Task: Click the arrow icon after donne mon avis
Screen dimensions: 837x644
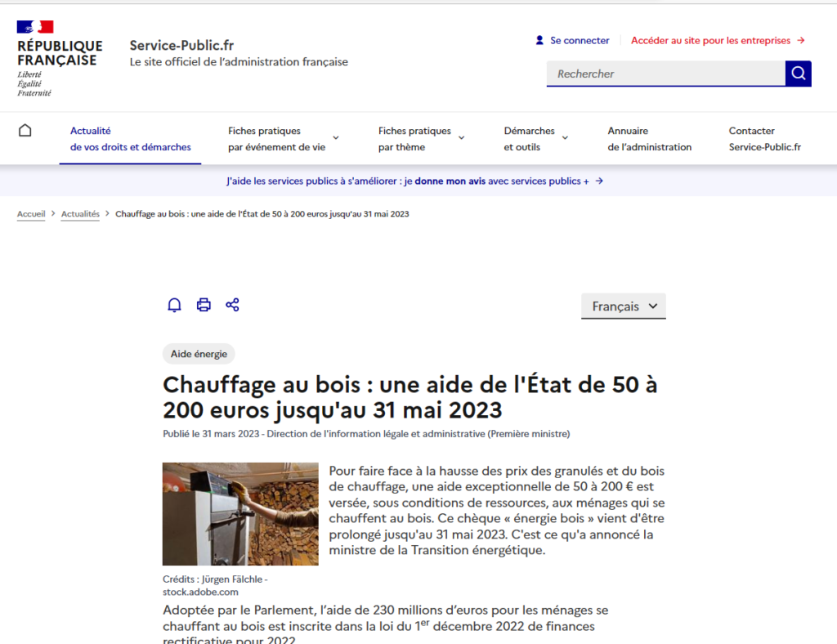Action: 599,181
